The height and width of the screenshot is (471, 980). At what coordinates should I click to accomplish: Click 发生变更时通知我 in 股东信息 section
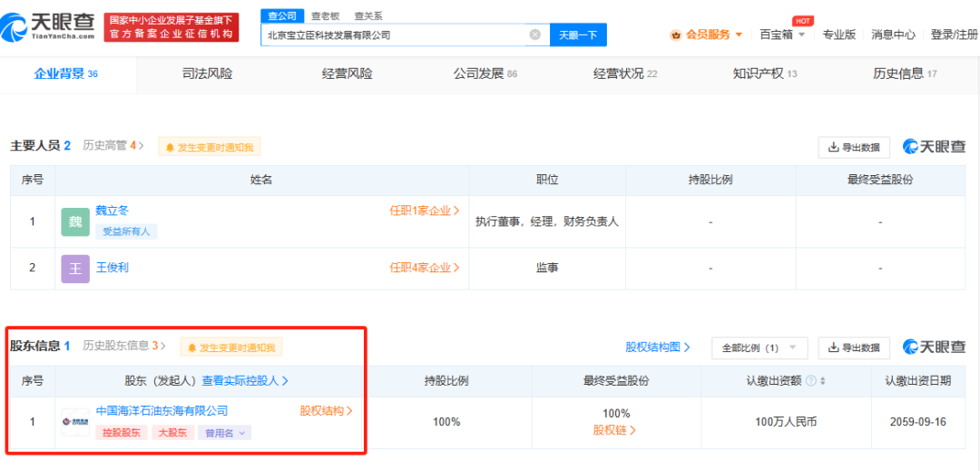click(231, 348)
